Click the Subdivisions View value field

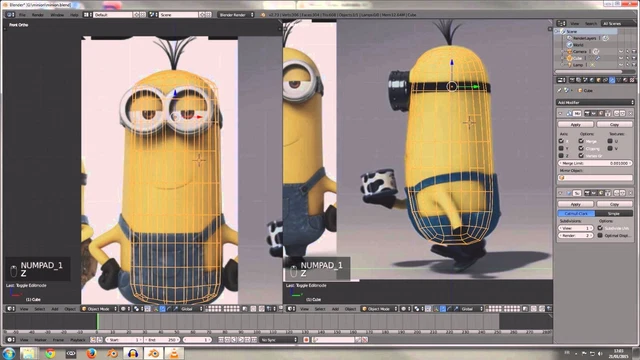click(x=576, y=228)
